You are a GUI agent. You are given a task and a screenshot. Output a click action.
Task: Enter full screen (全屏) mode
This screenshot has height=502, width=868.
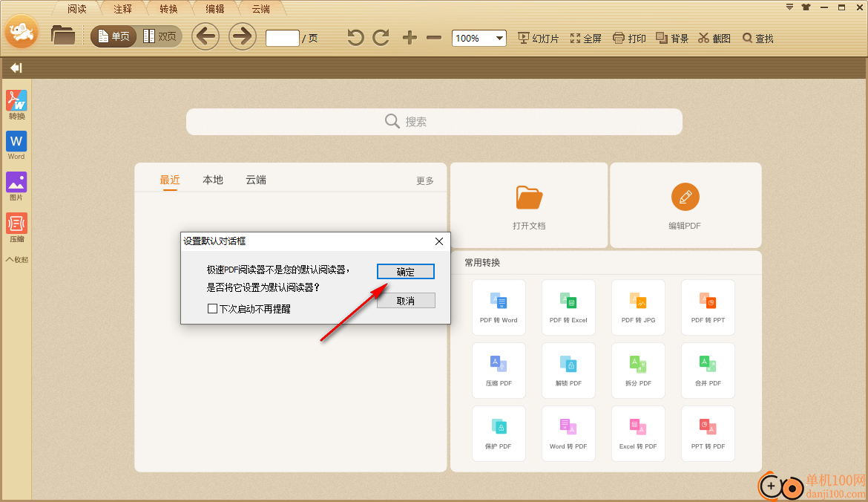(585, 38)
